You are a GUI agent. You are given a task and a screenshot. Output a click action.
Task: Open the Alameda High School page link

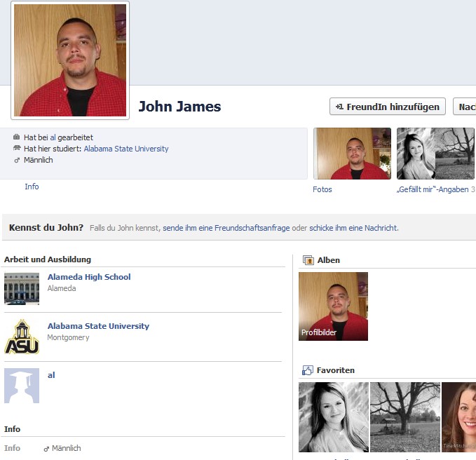[89, 277]
